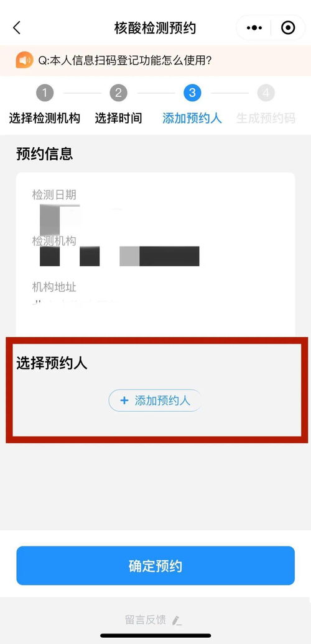The image size is (311, 644).
Task: Tap the plus icon in 添加预约人
Action: coord(124,401)
